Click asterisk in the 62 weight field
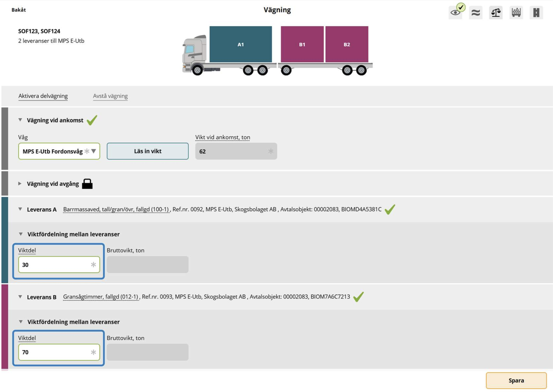 click(x=271, y=151)
